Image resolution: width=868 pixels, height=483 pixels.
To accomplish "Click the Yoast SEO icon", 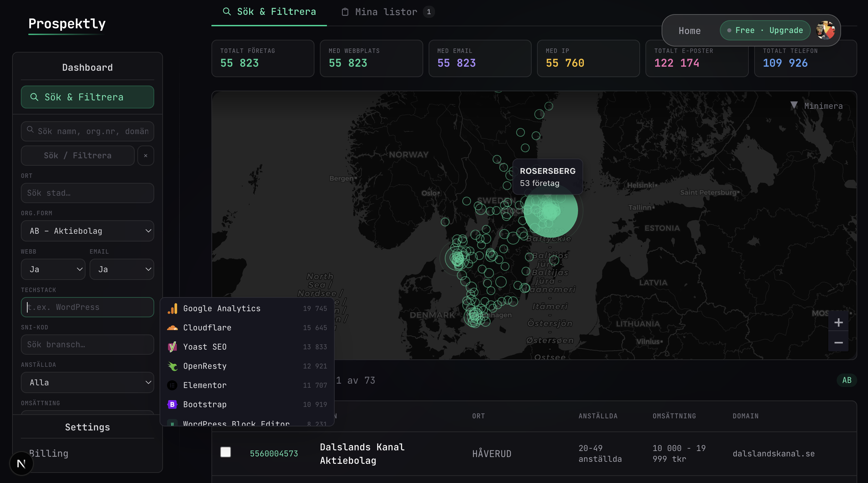I will click(x=172, y=347).
